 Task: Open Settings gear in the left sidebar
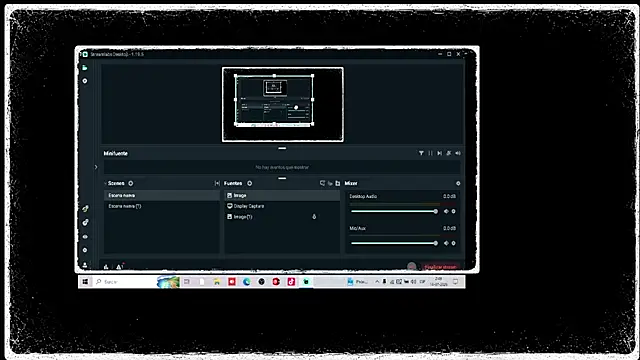tap(85, 250)
